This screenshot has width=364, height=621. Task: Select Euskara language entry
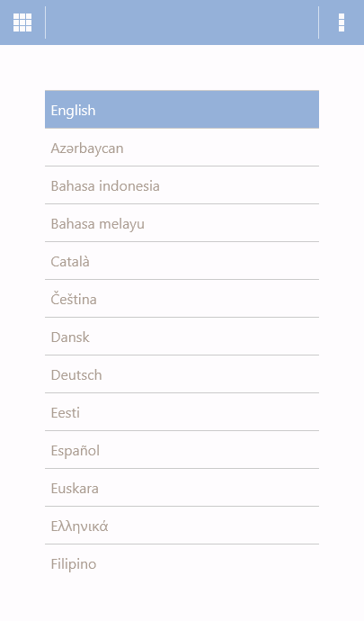coord(182,488)
